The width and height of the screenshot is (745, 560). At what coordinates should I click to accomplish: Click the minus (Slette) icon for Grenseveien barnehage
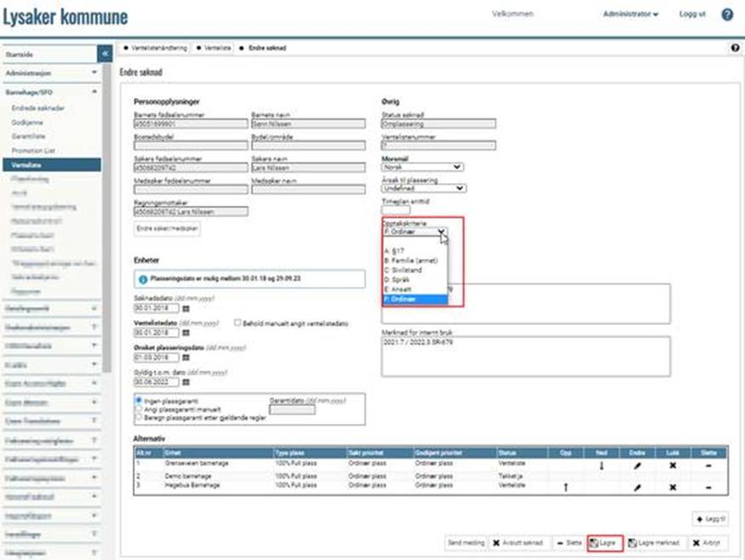pyautogui.click(x=708, y=466)
